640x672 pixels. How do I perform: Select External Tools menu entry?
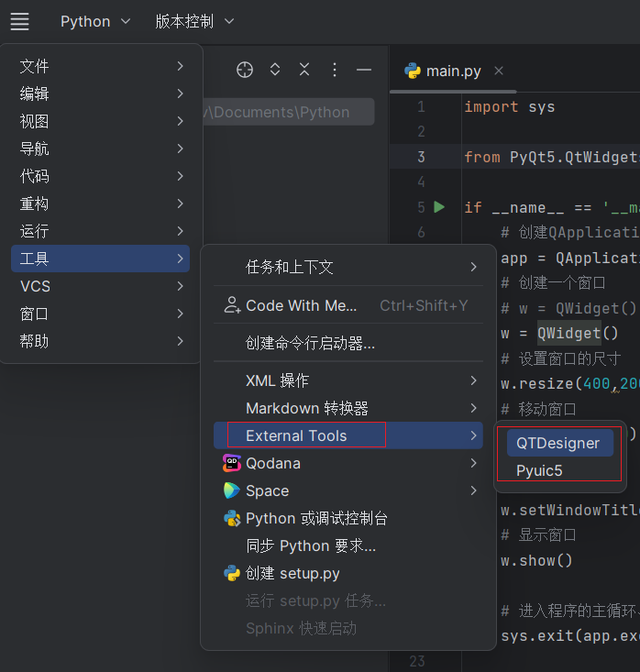click(348, 435)
